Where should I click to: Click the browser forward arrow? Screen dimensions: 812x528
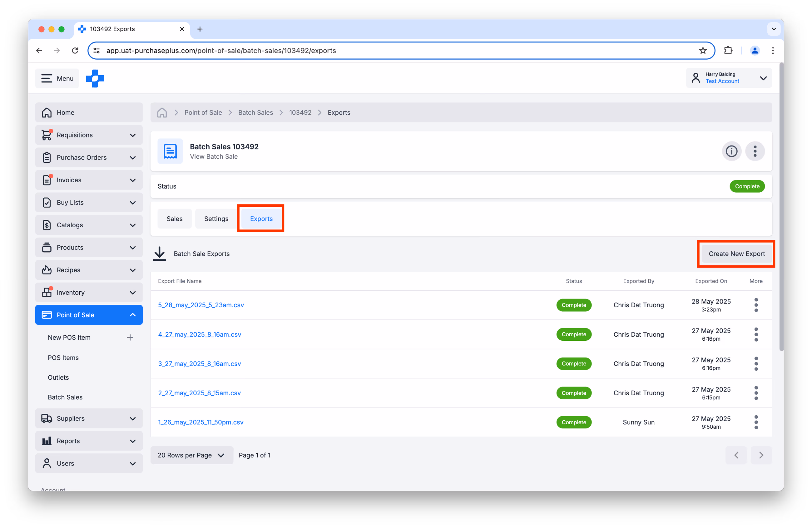57,51
